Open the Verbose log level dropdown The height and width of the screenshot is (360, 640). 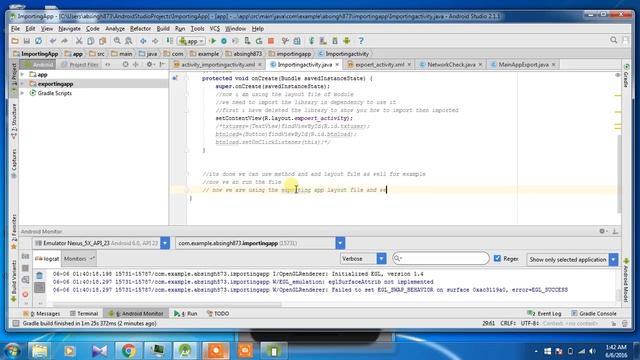pyautogui.click(x=381, y=259)
